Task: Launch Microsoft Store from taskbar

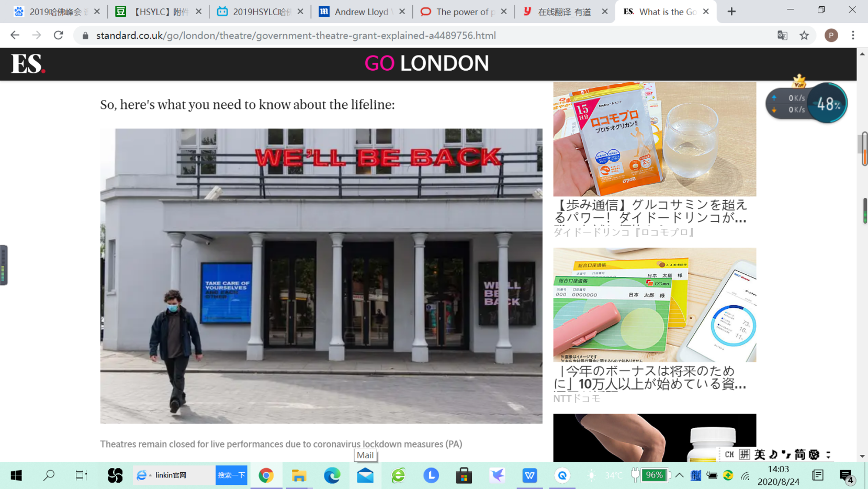Action: [464, 475]
